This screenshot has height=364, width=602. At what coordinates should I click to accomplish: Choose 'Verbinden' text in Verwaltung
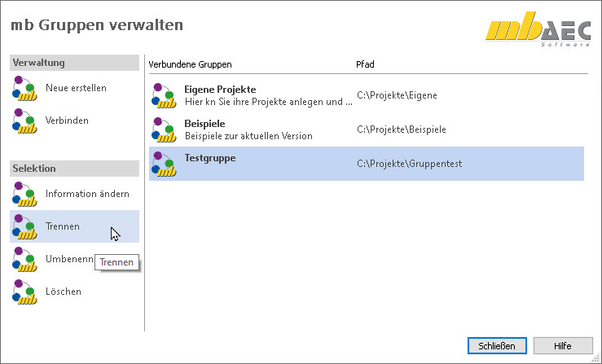click(67, 121)
